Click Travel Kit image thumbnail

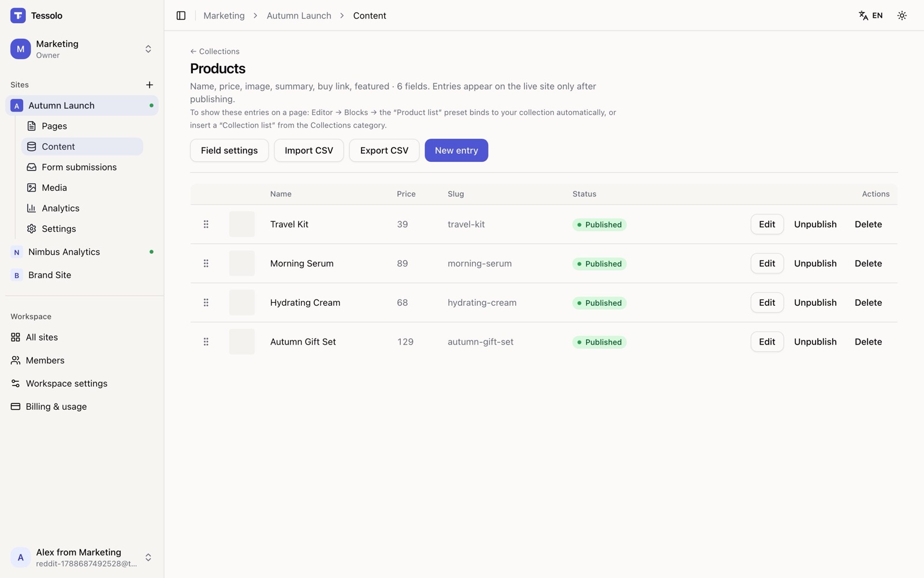[x=242, y=224]
